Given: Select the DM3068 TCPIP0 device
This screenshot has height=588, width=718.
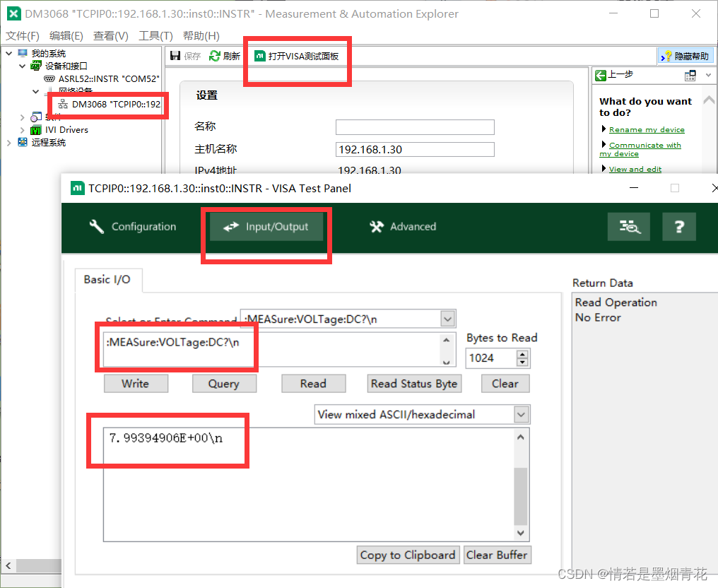Looking at the screenshot, I should pyautogui.click(x=109, y=105).
